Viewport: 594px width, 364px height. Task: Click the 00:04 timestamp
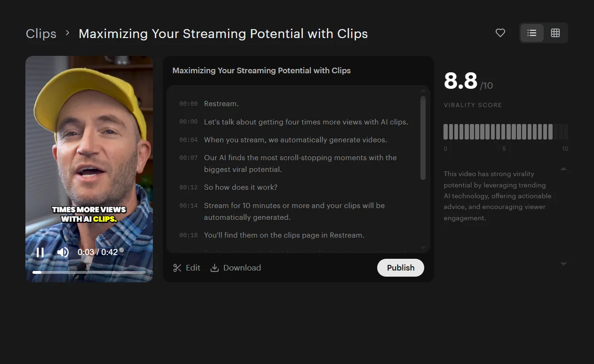click(x=189, y=140)
